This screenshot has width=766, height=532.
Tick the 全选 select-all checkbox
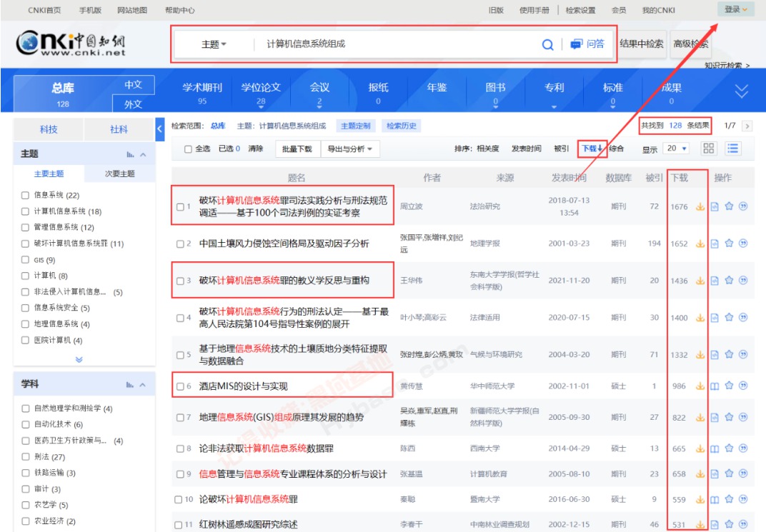pyautogui.click(x=188, y=149)
